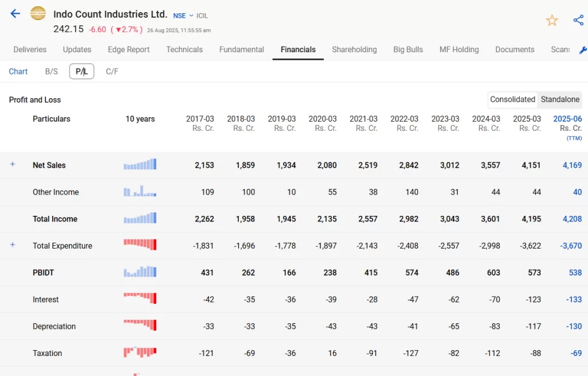Click the Other Income 10-year sparkline
The image size is (588, 376).
[140, 191]
